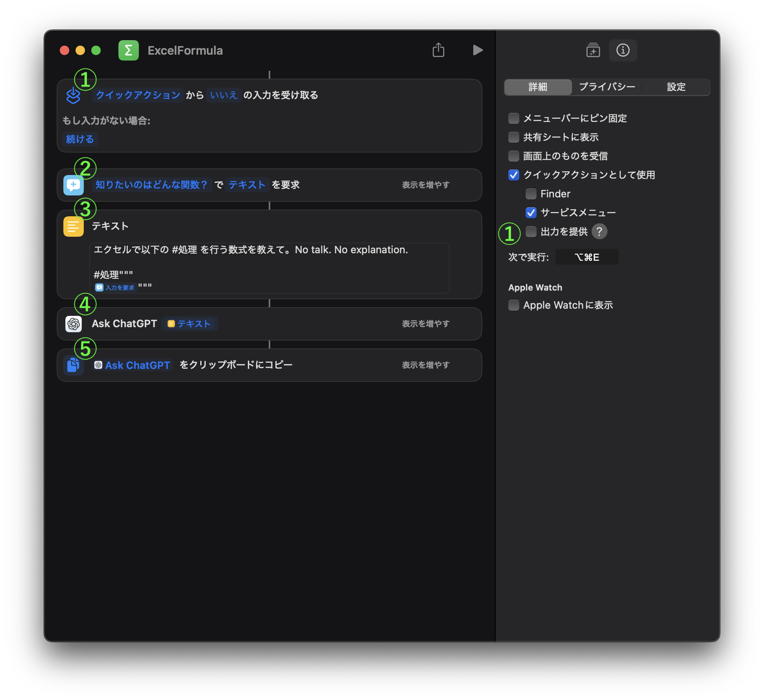Viewport: 764px width, 700px height.
Task: Open the share button in the title bar
Action: 438,50
